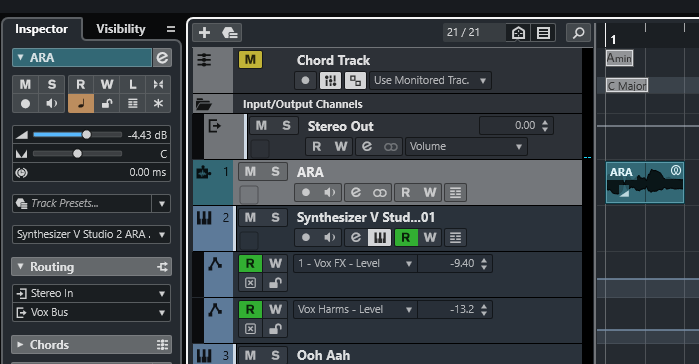Image resolution: width=699 pixels, height=364 pixels.
Task: Enable record in the Inspector
Action: click(25, 103)
